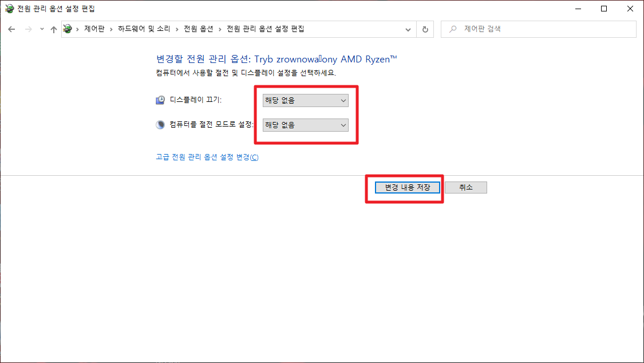Viewport: 644px width, 363px height.
Task: Click the text 컴퓨터에서 사용할 절전 및 디스플레이 설정을 선택하세요
Action: pyautogui.click(x=246, y=73)
